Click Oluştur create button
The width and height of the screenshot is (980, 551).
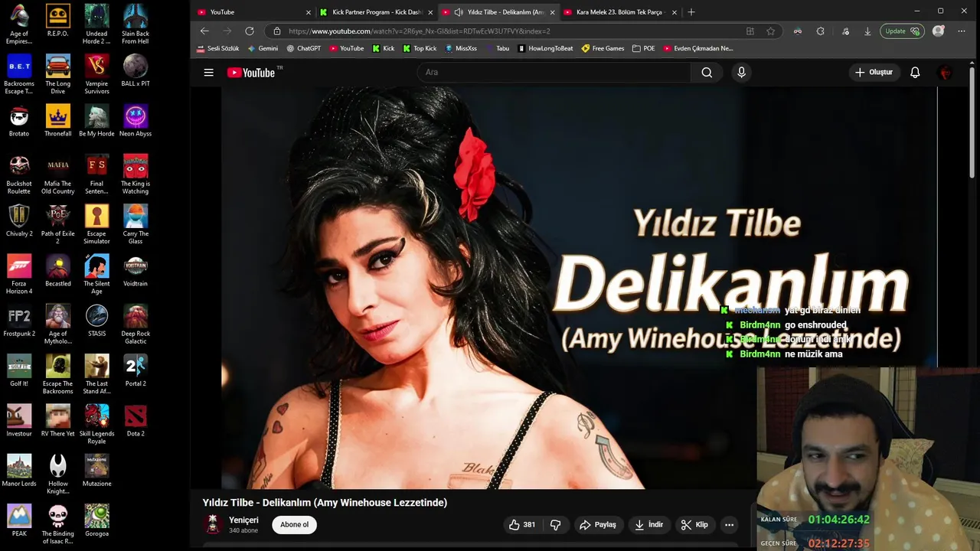coord(874,72)
